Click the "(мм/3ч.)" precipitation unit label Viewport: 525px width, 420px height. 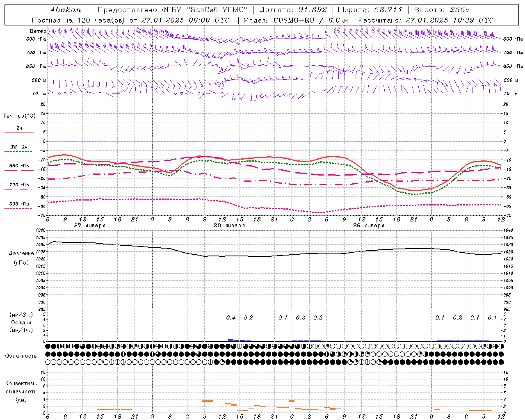pos(21,315)
